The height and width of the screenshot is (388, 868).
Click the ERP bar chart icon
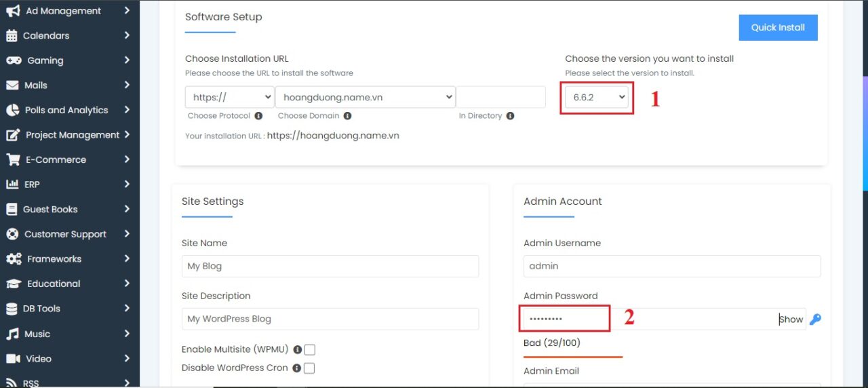coord(12,185)
